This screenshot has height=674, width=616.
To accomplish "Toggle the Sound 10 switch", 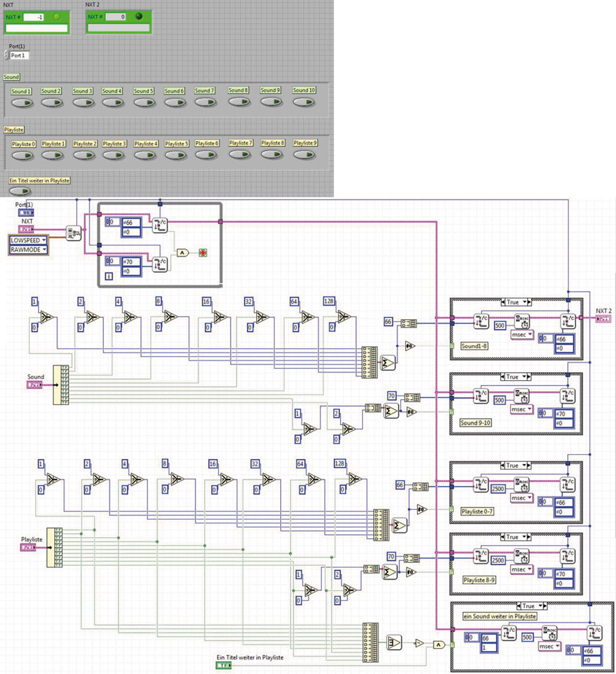I will (304, 101).
